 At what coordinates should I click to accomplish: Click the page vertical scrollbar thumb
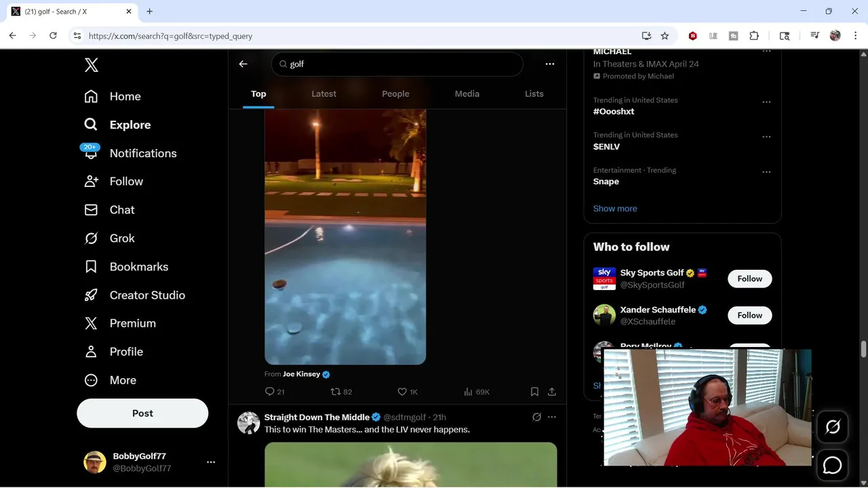pyautogui.click(x=863, y=348)
